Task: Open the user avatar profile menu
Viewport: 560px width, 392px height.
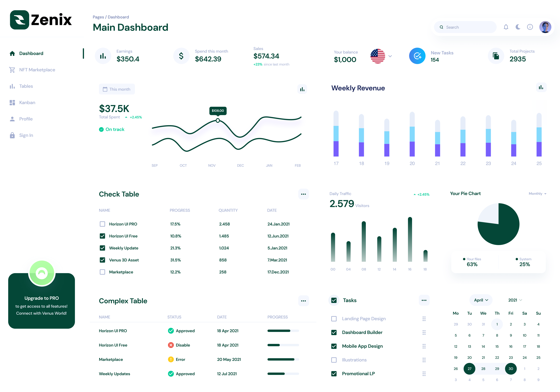Action: point(545,27)
